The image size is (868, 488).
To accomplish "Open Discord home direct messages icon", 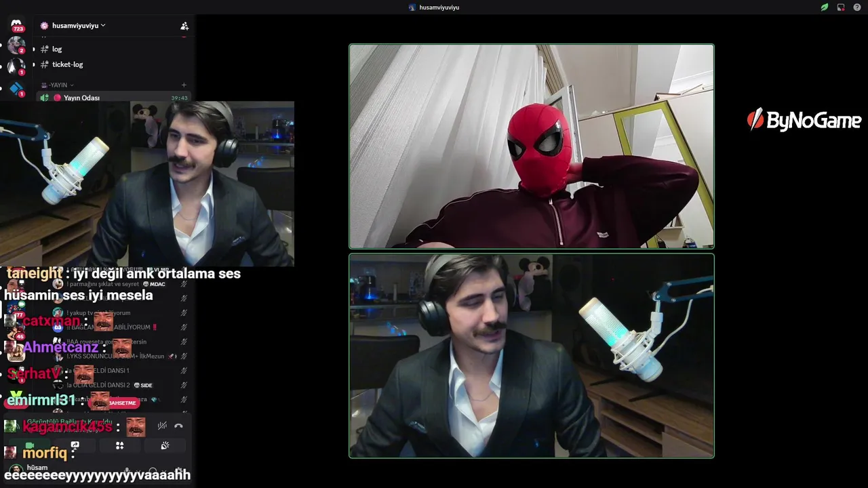I will (16, 25).
